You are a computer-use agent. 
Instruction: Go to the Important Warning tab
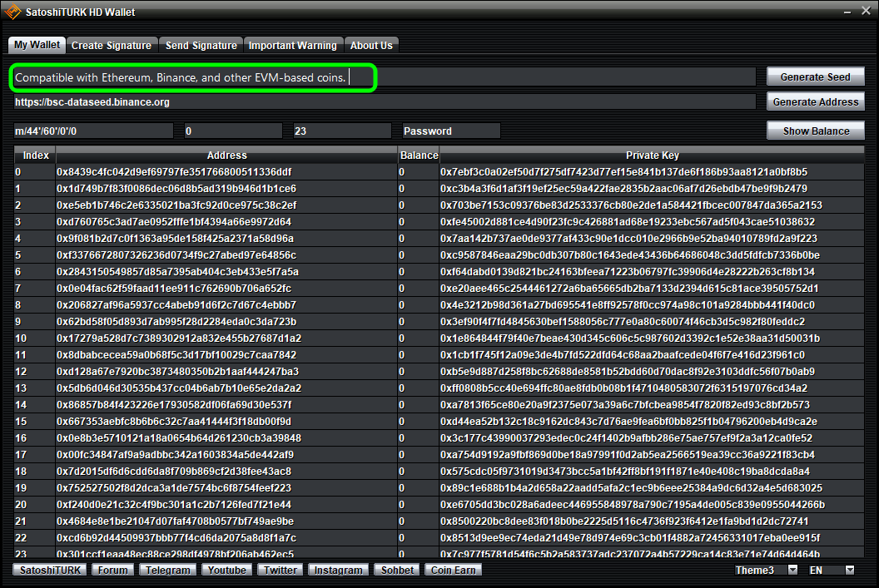pos(293,46)
